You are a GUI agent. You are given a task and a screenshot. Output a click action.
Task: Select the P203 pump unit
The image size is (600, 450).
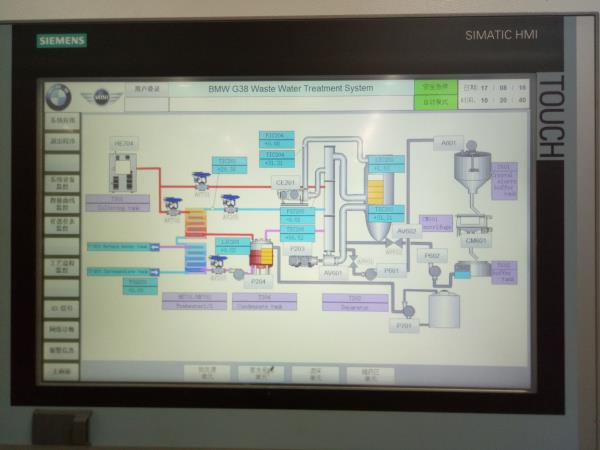pyautogui.click(x=299, y=260)
